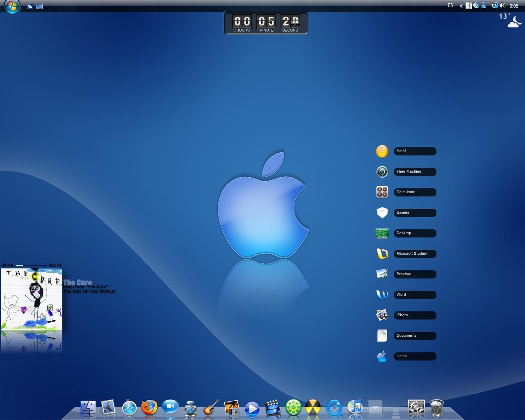Launch iTunes from the dock
The width and height of the screenshot is (525, 420).
click(x=355, y=407)
